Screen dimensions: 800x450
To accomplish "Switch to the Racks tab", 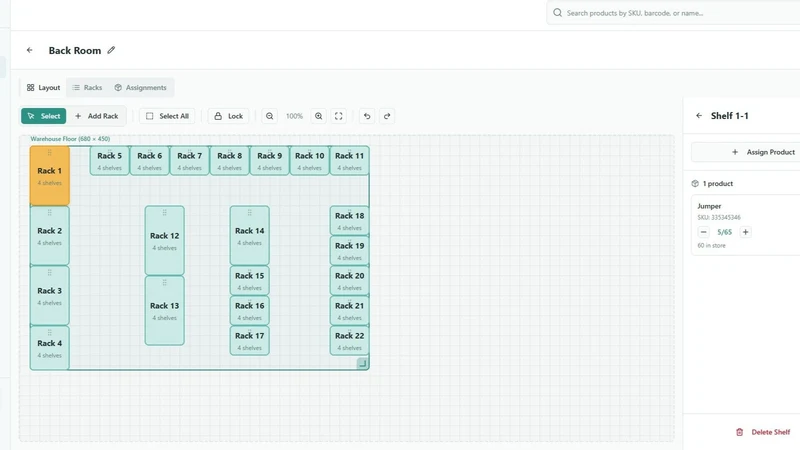I will pos(87,88).
